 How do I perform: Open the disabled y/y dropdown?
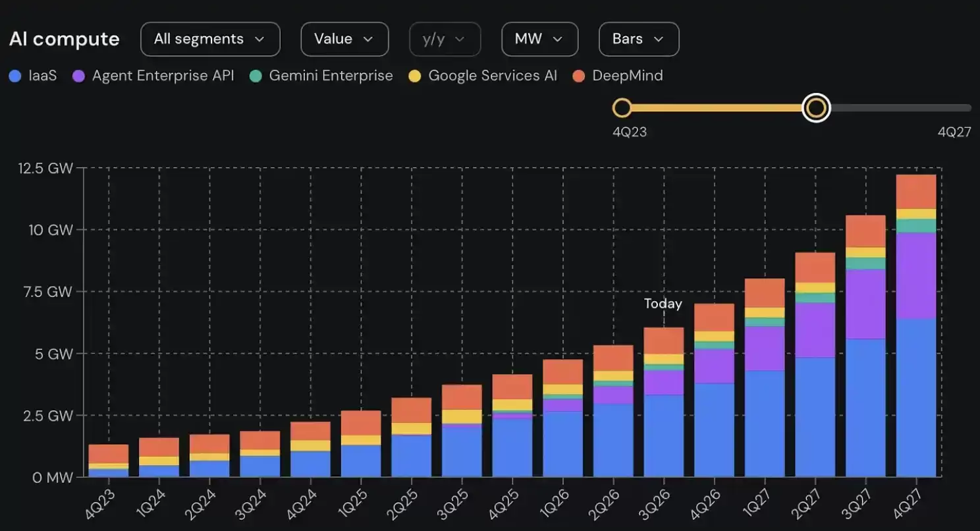point(445,39)
